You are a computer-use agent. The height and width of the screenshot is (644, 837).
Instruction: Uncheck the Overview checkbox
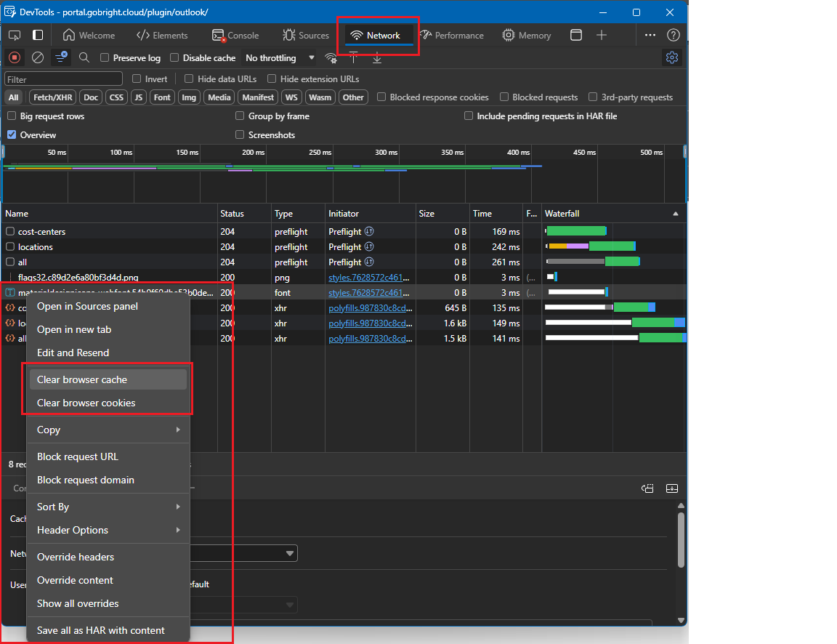12,134
